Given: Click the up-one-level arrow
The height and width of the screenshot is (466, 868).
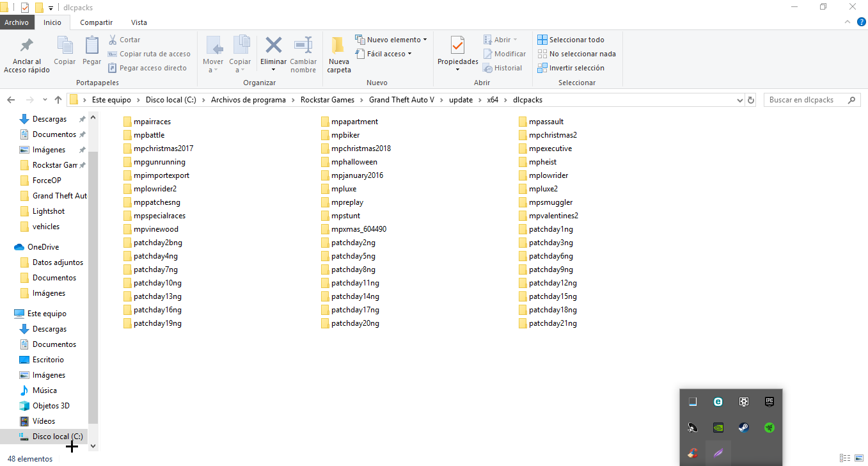Looking at the screenshot, I should 58,100.
